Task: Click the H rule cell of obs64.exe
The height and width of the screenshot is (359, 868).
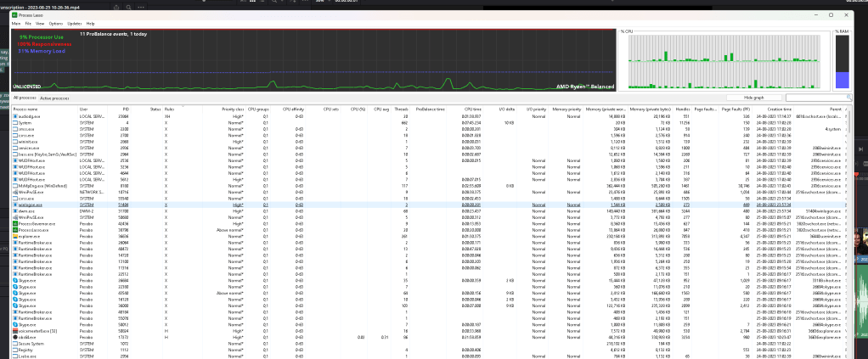Action: tap(166, 337)
